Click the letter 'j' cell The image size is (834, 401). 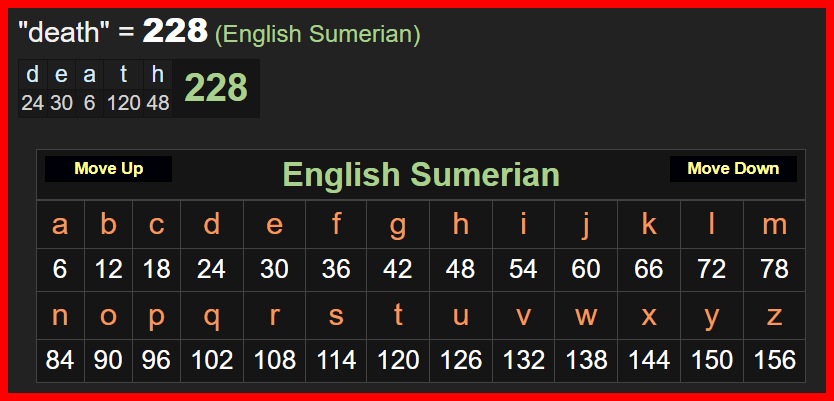coord(586,224)
